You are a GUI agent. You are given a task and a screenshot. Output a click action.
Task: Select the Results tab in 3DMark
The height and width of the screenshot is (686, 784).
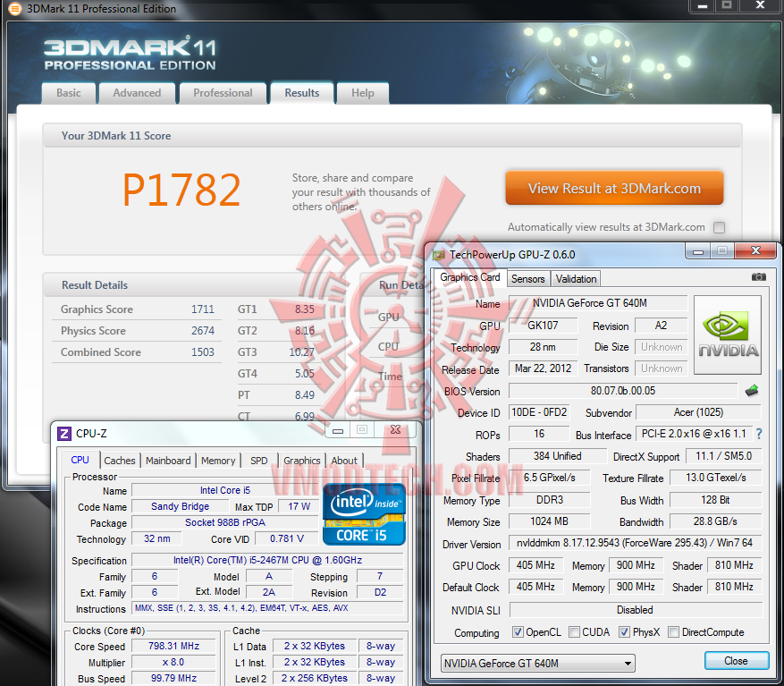302,93
